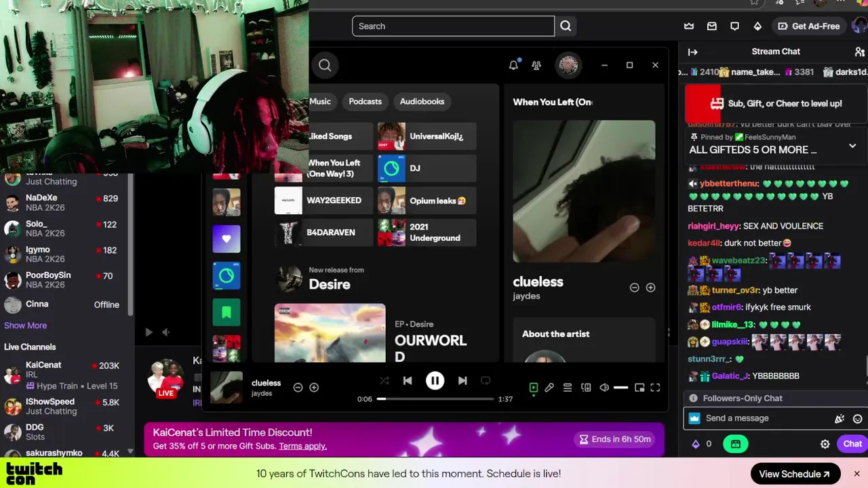Screen dimensions: 868x488
Task: Toggle repeat in Spotify player bar
Action: (x=486, y=381)
